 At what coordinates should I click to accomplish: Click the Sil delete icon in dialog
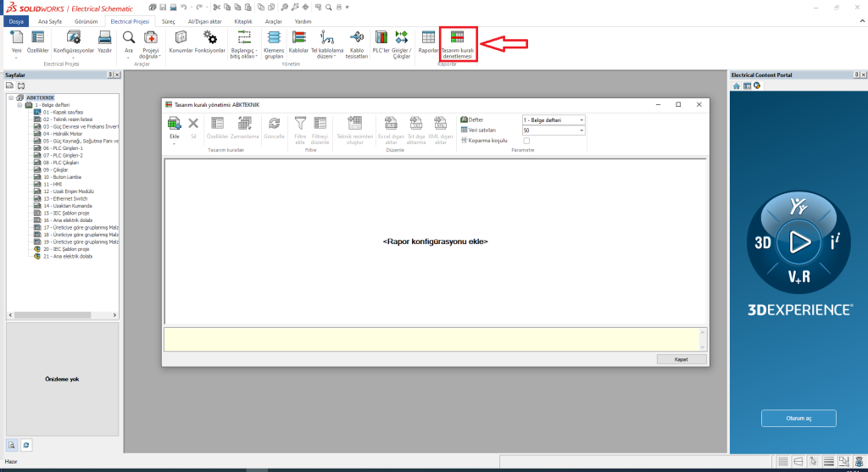pyautogui.click(x=193, y=124)
